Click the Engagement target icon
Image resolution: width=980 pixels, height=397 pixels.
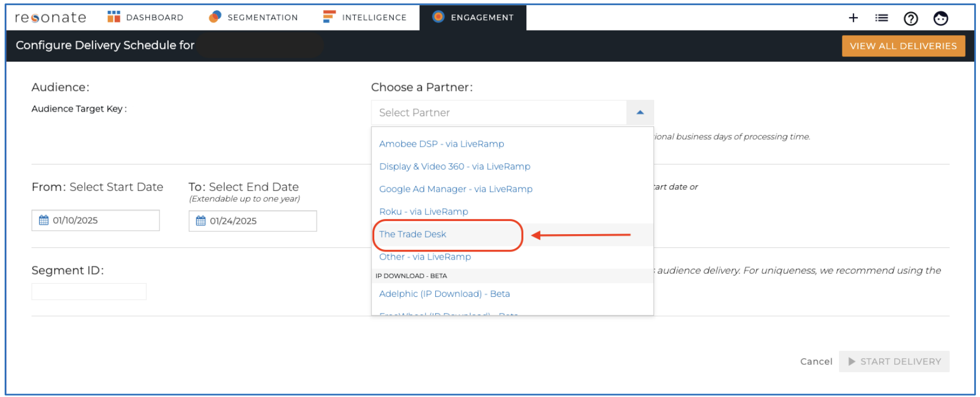pos(438,17)
